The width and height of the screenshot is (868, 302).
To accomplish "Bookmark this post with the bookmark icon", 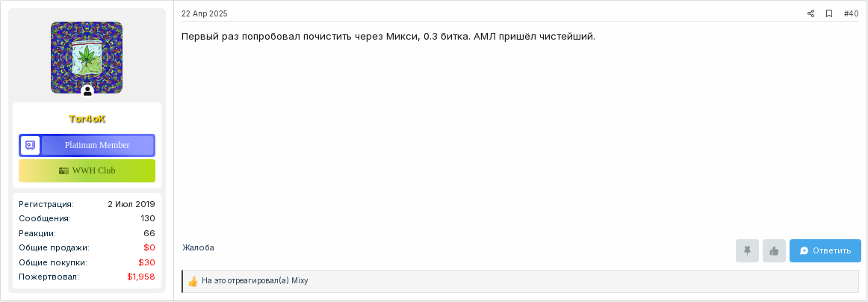I will 829,14.
